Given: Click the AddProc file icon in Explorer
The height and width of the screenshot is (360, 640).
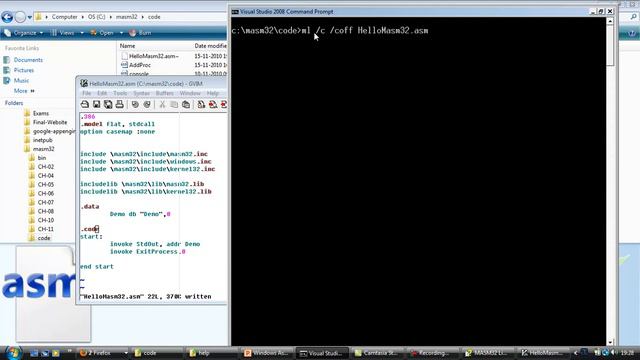Looking at the screenshot, I should [x=124, y=65].
